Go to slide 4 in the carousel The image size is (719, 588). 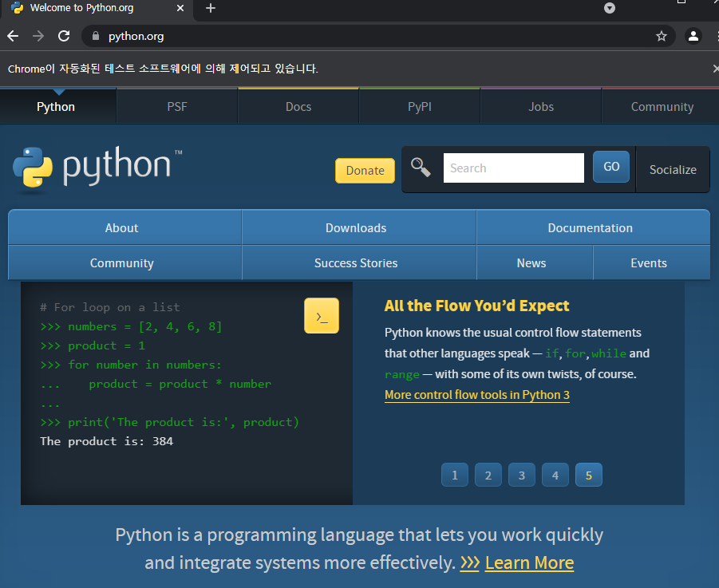555,475
